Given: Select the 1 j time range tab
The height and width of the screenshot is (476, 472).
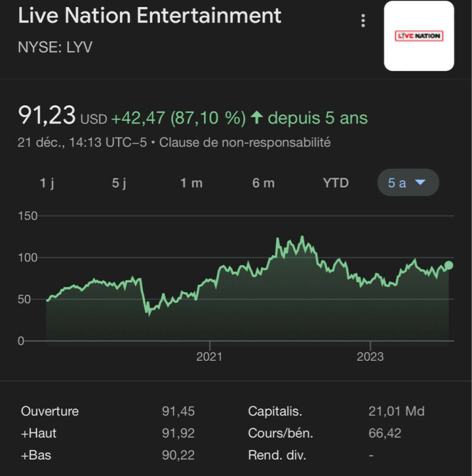Looking at the screenshot, I should 47,183.
